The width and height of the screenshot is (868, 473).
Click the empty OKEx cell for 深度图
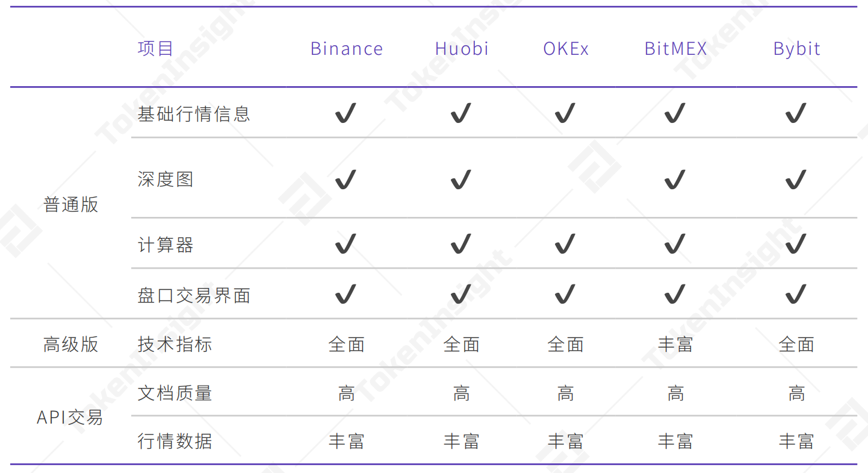click(565, 179)
